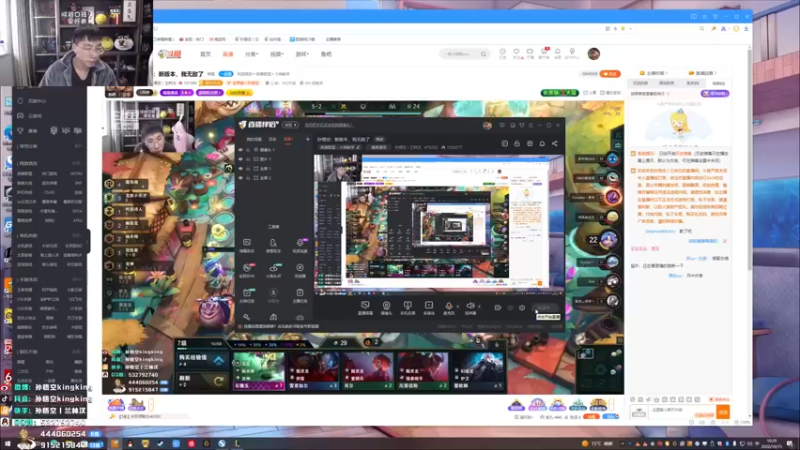Click the purple button in the chat panel header
This screenshot has height=450, width=800.
pyautogui.click(x=715, y=93)
